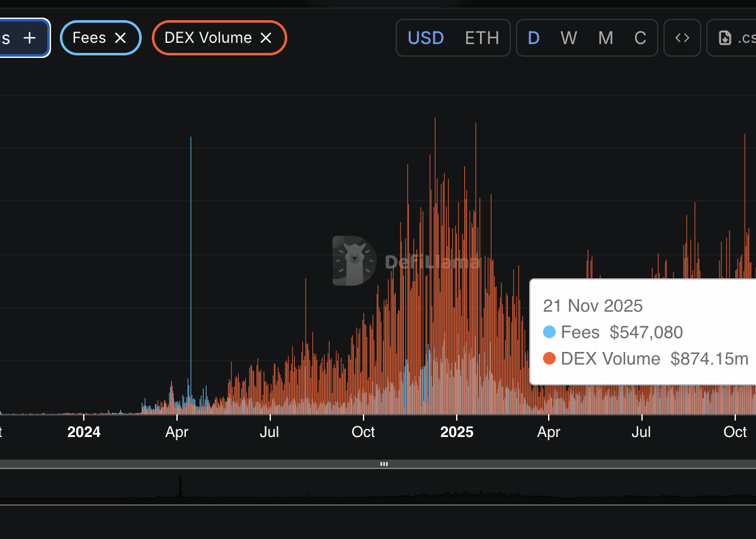Click the range slider handle above the minimap
The width and height of the screenshot is (756, 539).
pyautogui.click(x=384, y=464)
